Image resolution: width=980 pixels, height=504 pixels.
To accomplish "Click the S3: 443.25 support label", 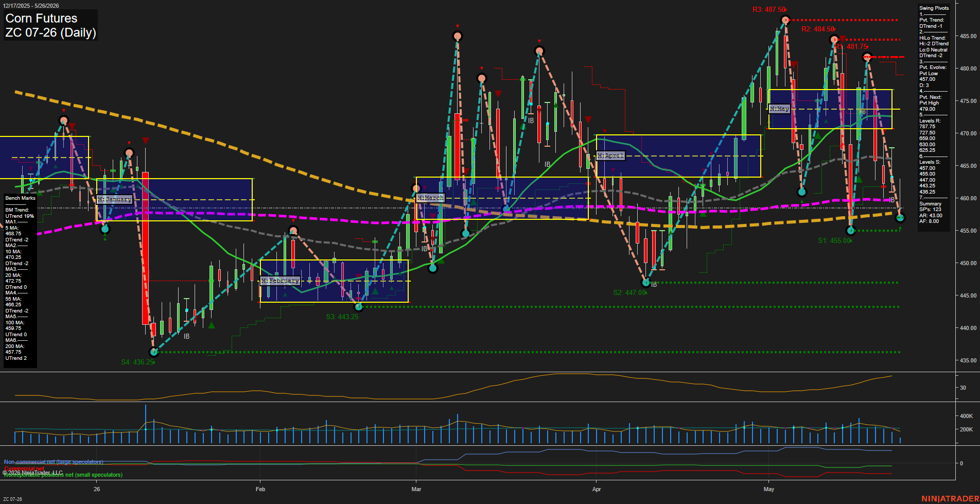I will (x=342, y=317).
